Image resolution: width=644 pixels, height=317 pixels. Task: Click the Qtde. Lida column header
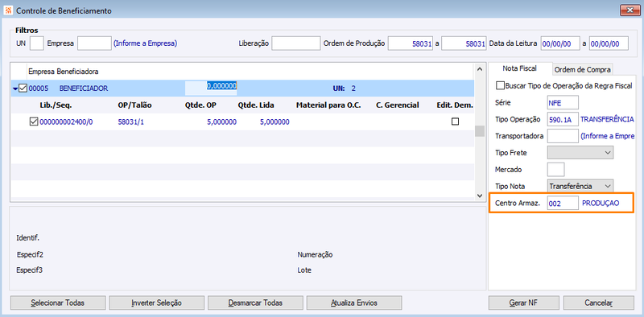(256, 105)
